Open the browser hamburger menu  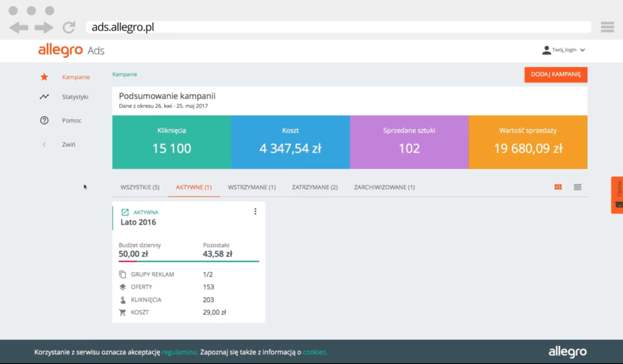pos(607,27)
